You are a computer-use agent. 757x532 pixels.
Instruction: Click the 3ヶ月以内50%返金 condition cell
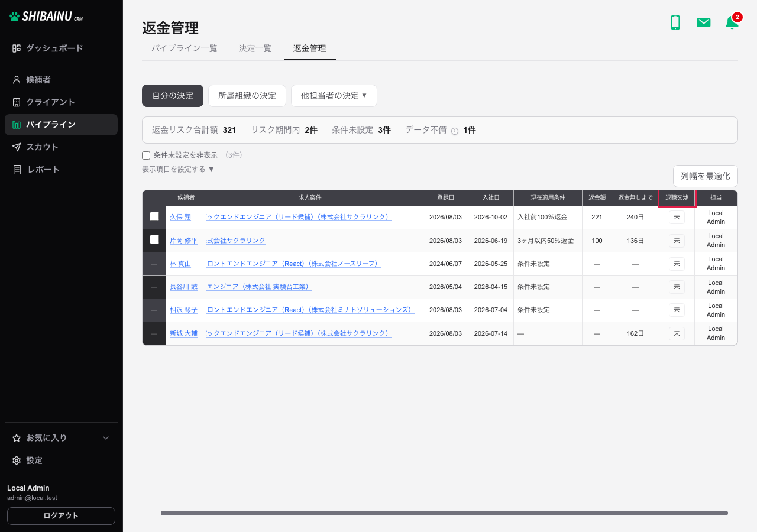point(548,241)
